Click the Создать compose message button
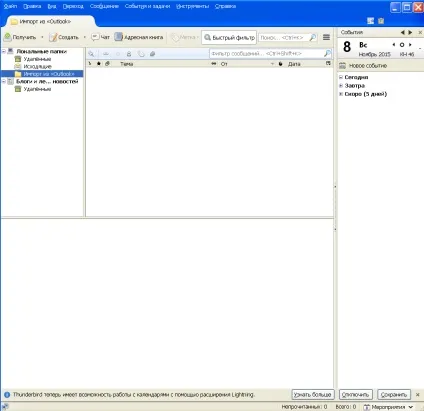 (x=64, y=37)
